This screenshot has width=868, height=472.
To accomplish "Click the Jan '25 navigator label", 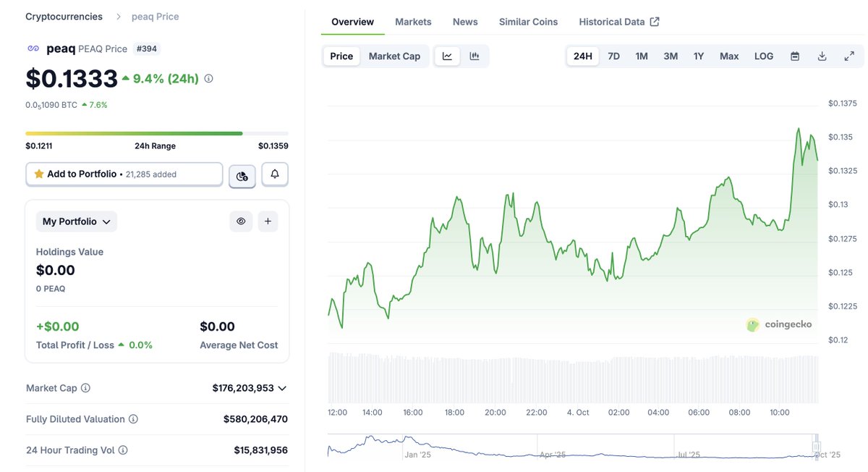I will point(417,455).
